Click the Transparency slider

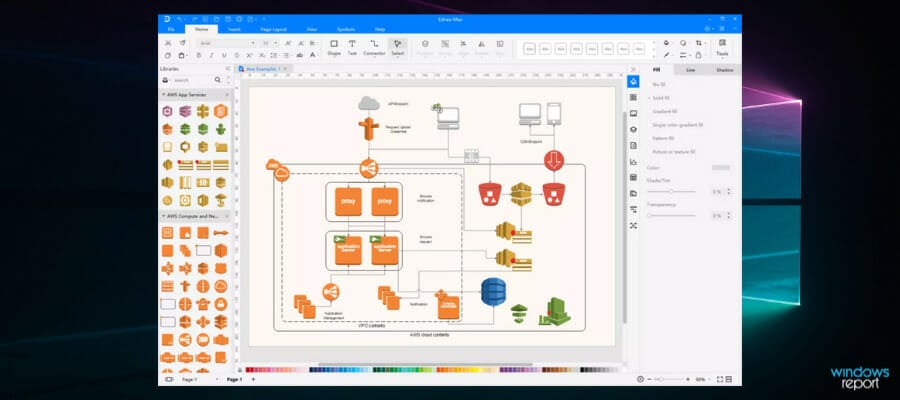coord(672,216)
